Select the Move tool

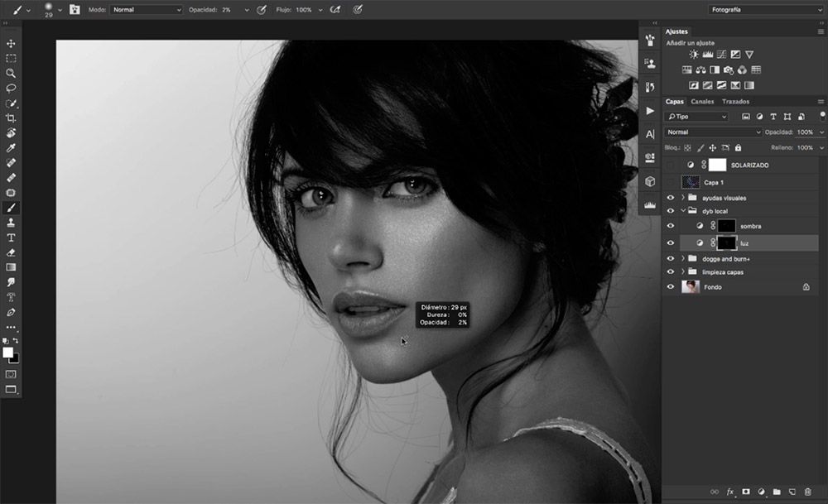click(x=11, y=43)
